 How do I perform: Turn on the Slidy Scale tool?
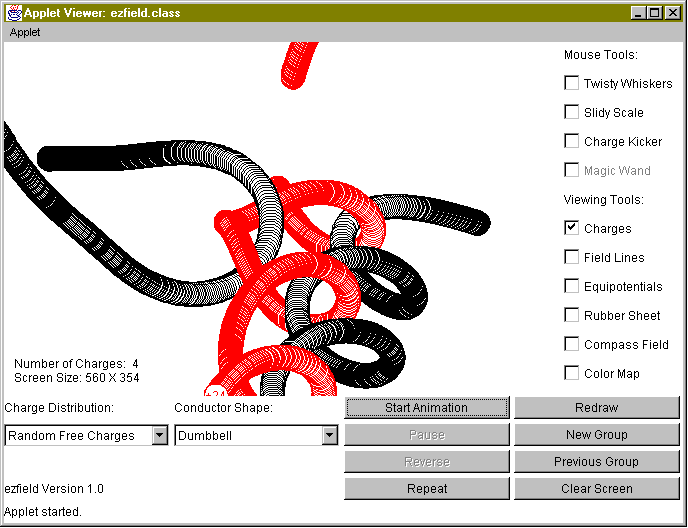pyautogui.click(x=572, y=112)
